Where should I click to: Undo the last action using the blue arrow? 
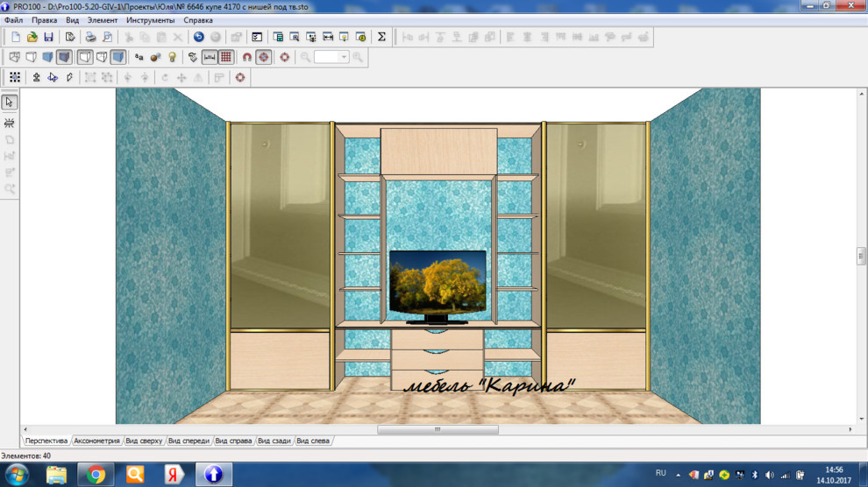tap(199, 37)
